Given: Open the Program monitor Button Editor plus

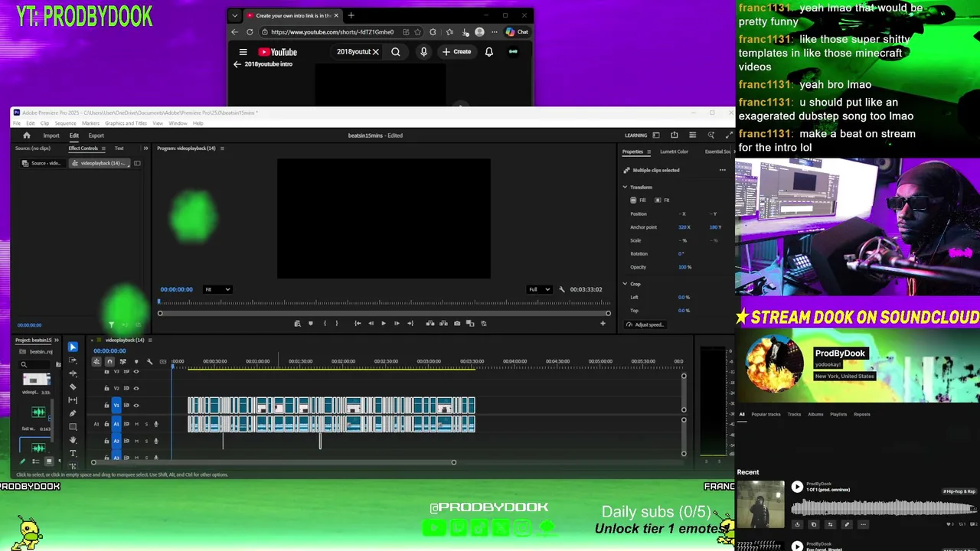Looking at the screenshot, I should click(x=603, y=323).
